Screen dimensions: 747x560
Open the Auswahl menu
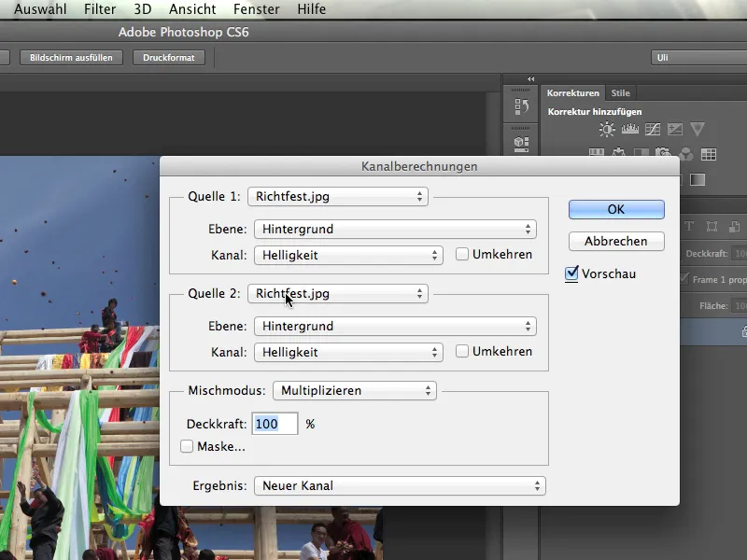(x=40, y=9)
